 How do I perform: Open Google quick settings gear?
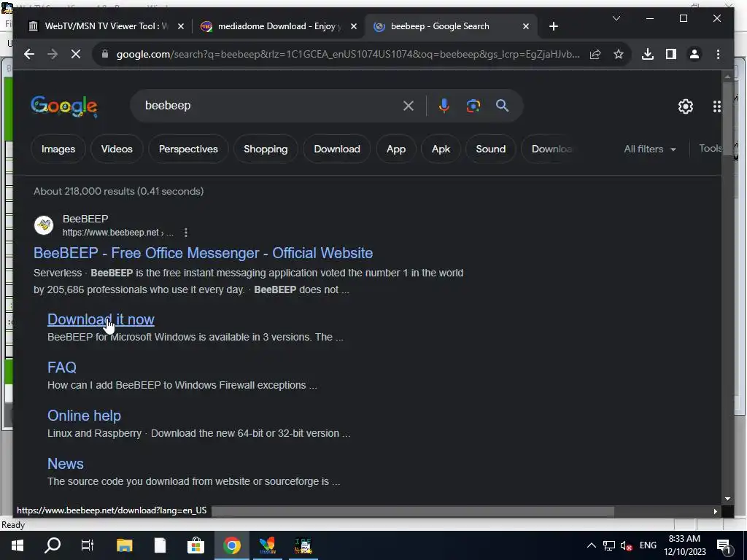686,106
